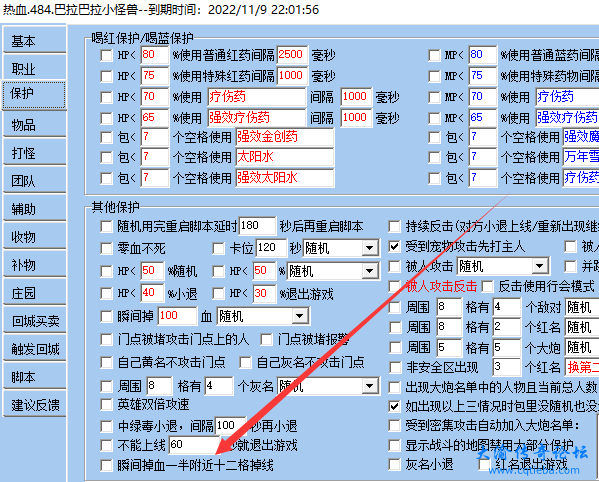Uncheck 受到宠物攻击先打主人
Screen dimensions: 599x482
pyautogui.click(x=394, y=246)
